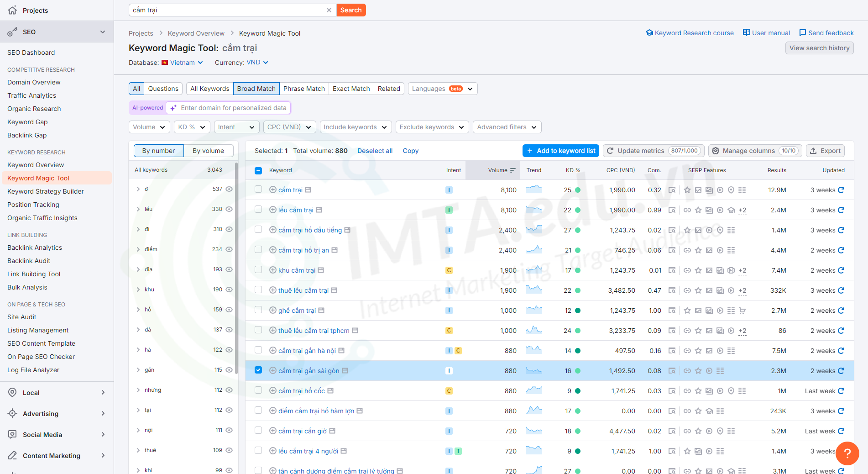Viewport: 868px width, 474px height.
Task: Toggle the select-all header checkbox
Action: point(258,170)
